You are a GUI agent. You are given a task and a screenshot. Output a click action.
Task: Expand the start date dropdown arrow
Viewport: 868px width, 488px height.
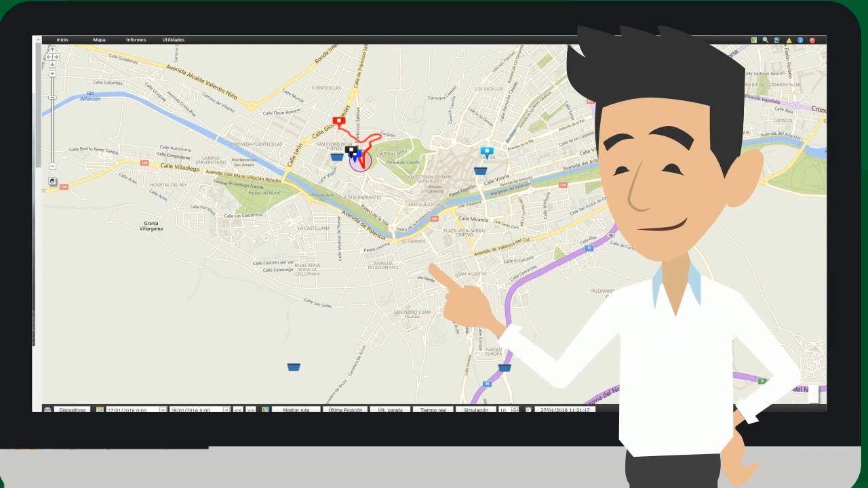[163, 410]
